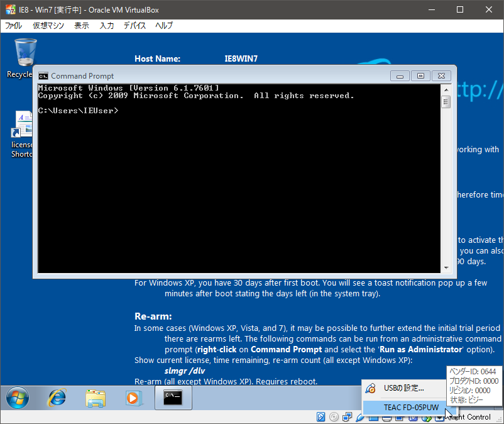This screenshot has width=504, height=424.
Task: Open the 表示 menu
Action: point(82,26)
